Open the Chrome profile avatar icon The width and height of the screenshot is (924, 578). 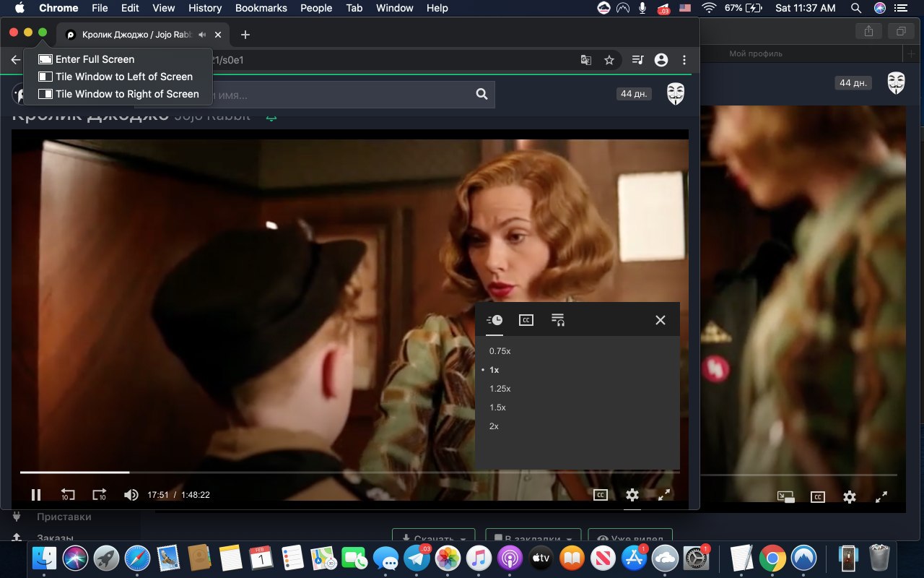(661, 60)
